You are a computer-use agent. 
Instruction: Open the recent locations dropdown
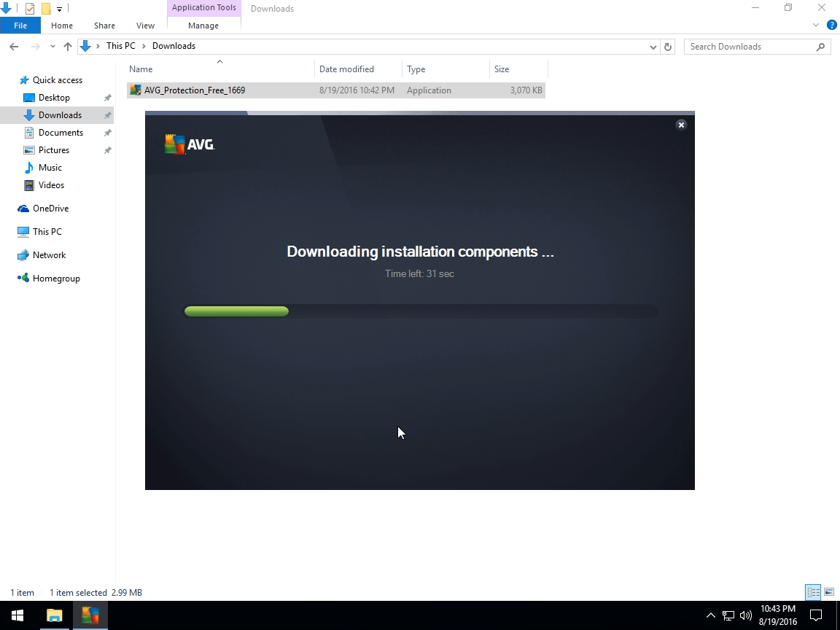(x=52, y=47)
